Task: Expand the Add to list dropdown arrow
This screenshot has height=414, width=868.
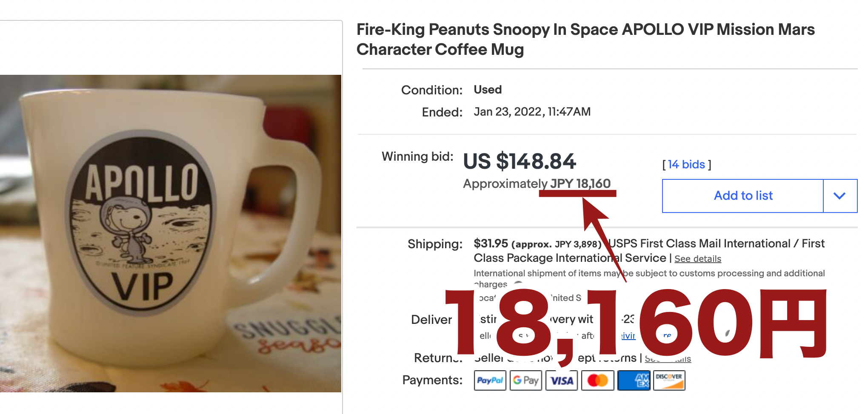Action: pos(839,196)
